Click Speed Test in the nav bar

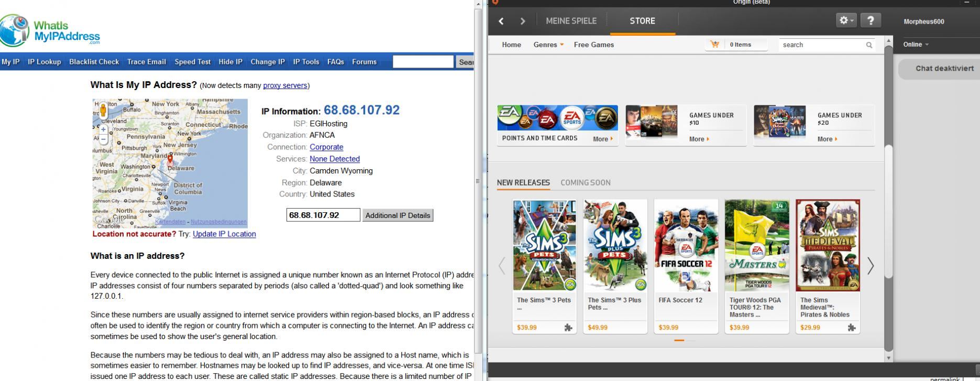tap(193, 62)
